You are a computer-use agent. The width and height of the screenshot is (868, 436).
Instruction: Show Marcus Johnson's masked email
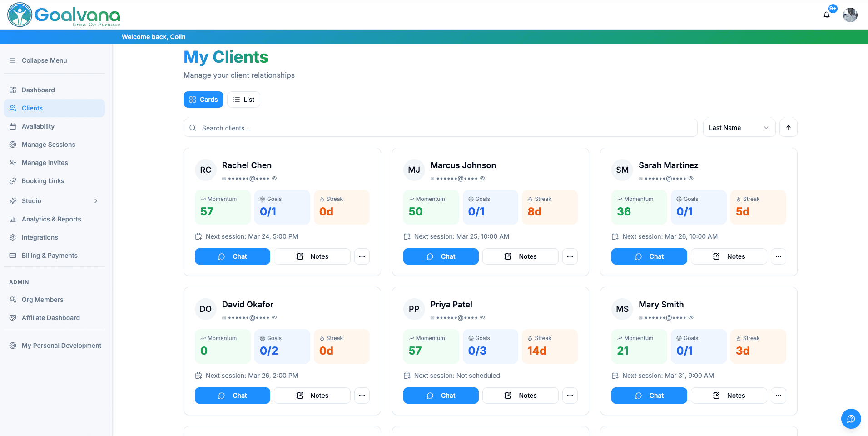coord(482,178)
